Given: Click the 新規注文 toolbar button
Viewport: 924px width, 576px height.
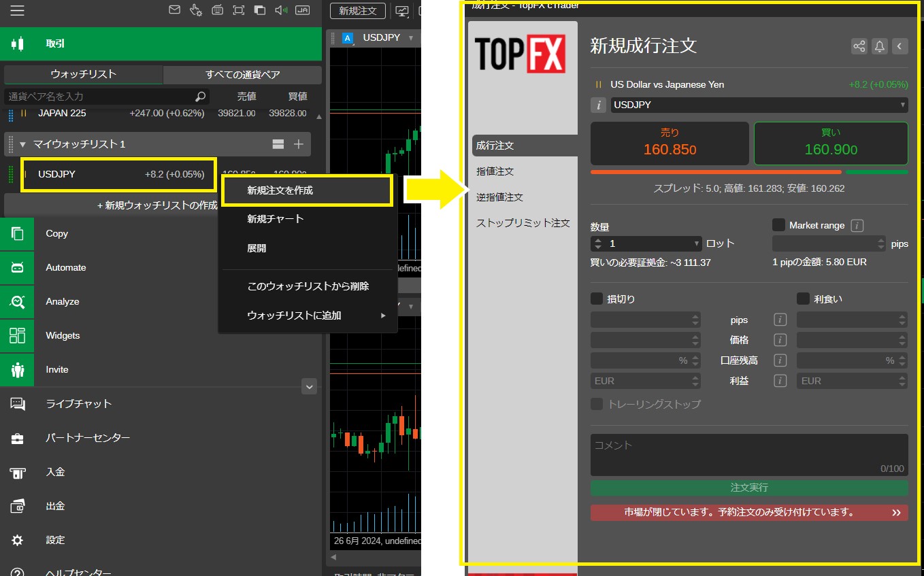Looking at the screenshot, I should tap(358, 11).
